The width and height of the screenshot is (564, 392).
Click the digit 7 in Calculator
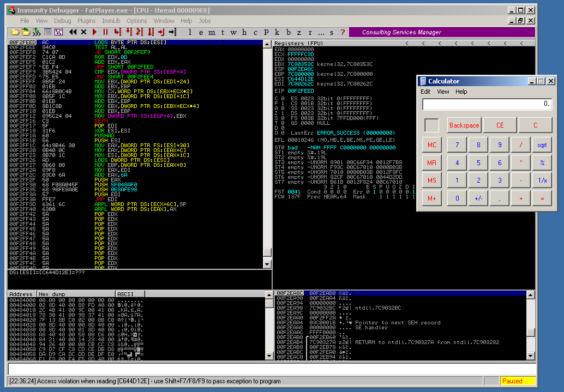click(457, 145)
